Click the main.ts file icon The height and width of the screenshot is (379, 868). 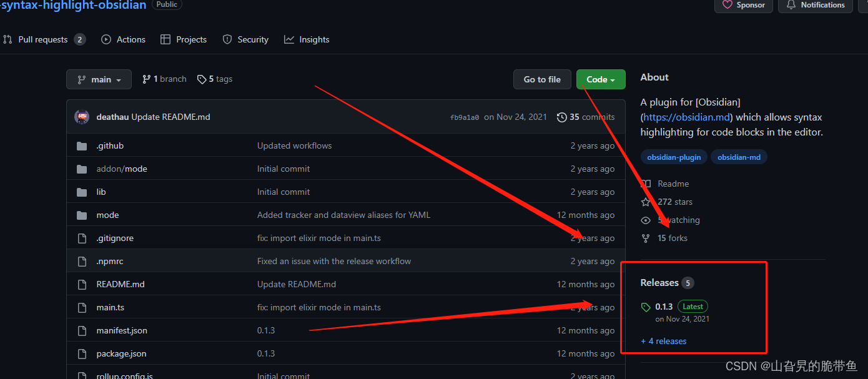(81, 307)
